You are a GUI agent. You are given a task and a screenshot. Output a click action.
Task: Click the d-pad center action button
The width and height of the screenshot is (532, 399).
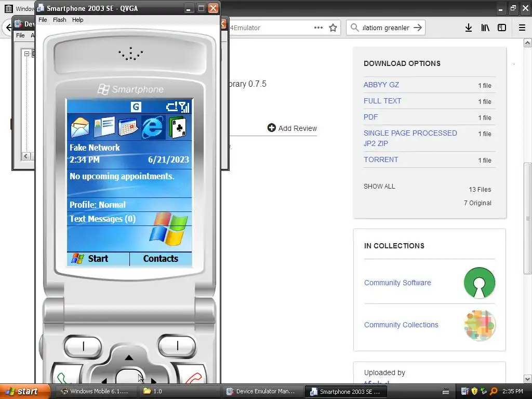(129, 377)
